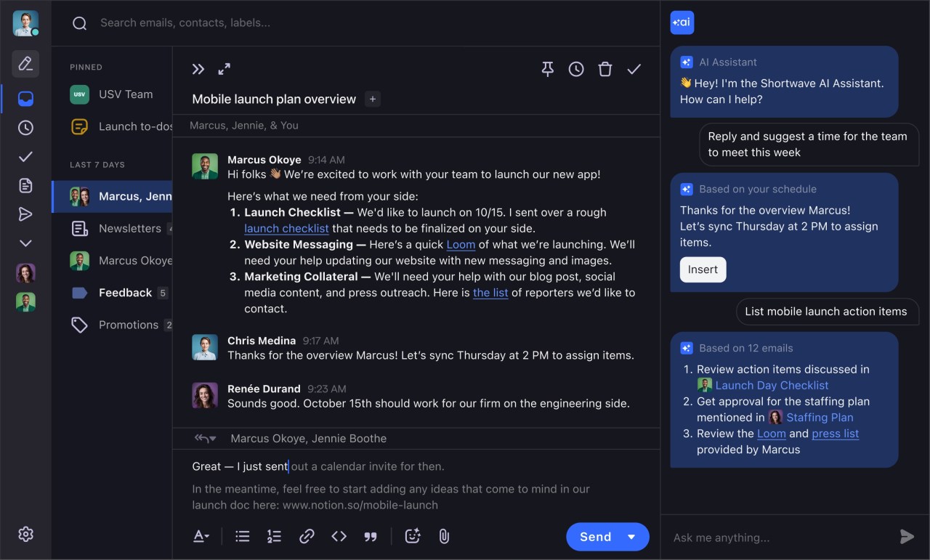This screenshot has width=930, height=560.
Task: Pin this thread with the pushpin icon
Action: [548, 69]
